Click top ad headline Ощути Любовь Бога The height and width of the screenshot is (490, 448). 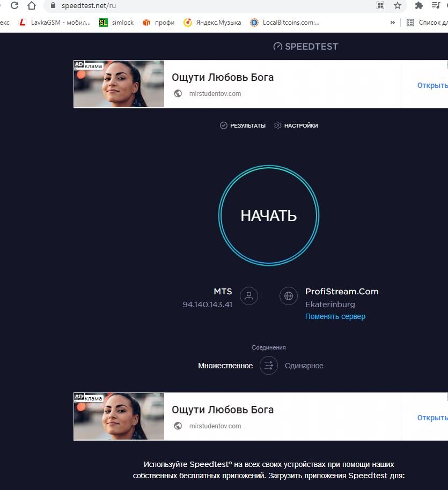pyautogui.click(x=223, y=78)
